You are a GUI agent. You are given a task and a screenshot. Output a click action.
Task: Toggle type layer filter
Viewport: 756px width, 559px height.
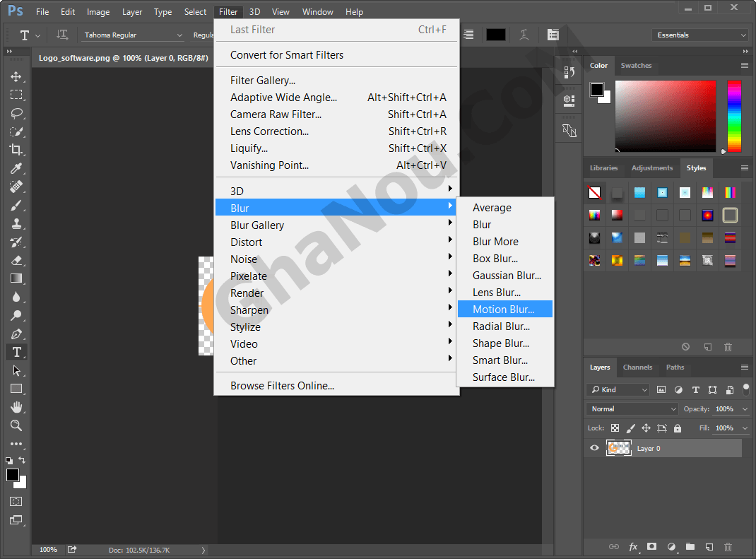[695, 389]
